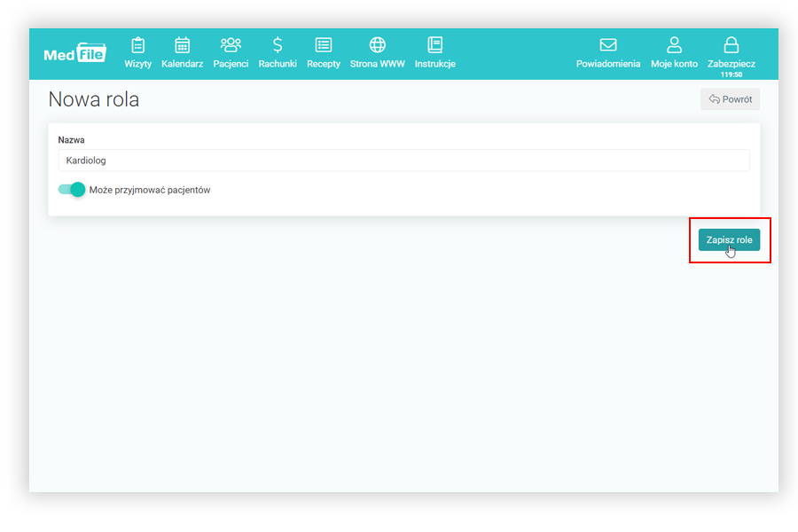
Task: Click the Nazwa field label
Action: pos(71,140)
